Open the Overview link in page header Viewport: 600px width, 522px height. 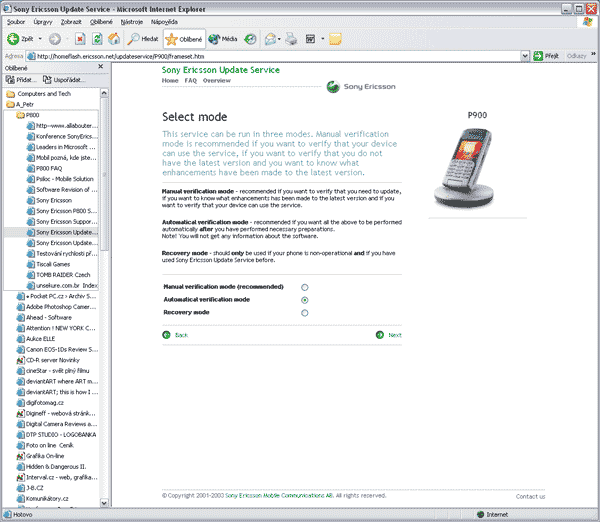(x=217, y=80)
